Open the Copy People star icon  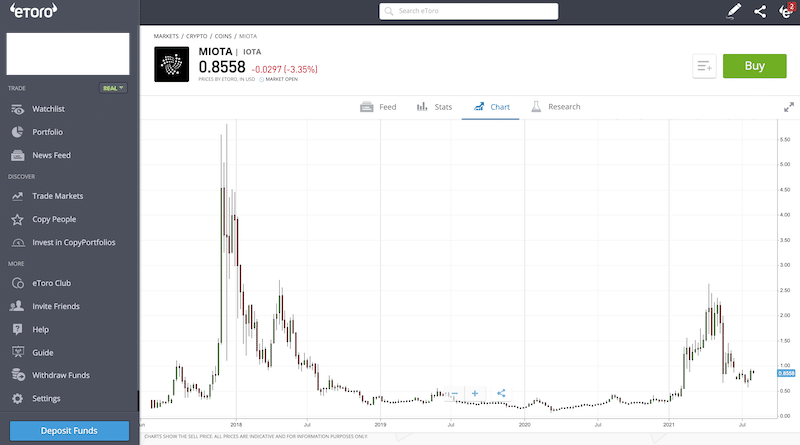17,219
